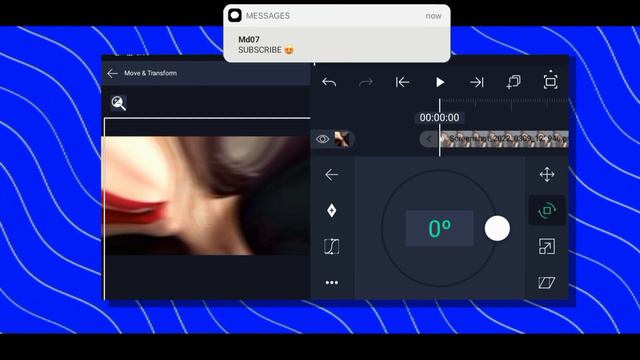The height and width of the screenshot is (360, 640).
Task: Redo the last undone action
Action: pos(366,82)
